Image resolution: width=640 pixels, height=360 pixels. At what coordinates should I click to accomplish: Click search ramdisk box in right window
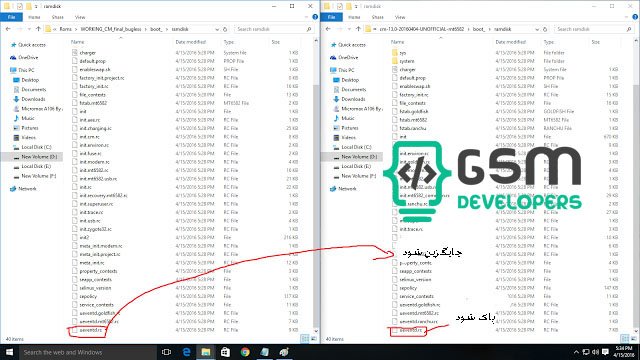(x=593, y=29)
